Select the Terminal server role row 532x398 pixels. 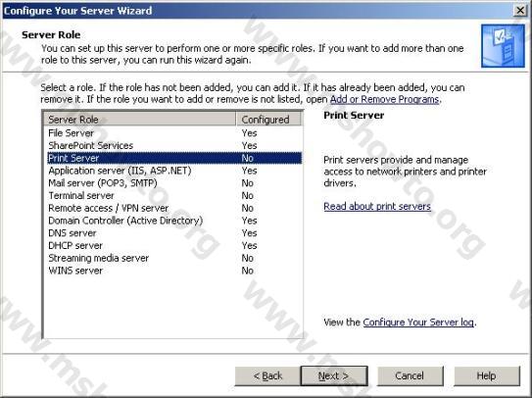pos(174,196)
